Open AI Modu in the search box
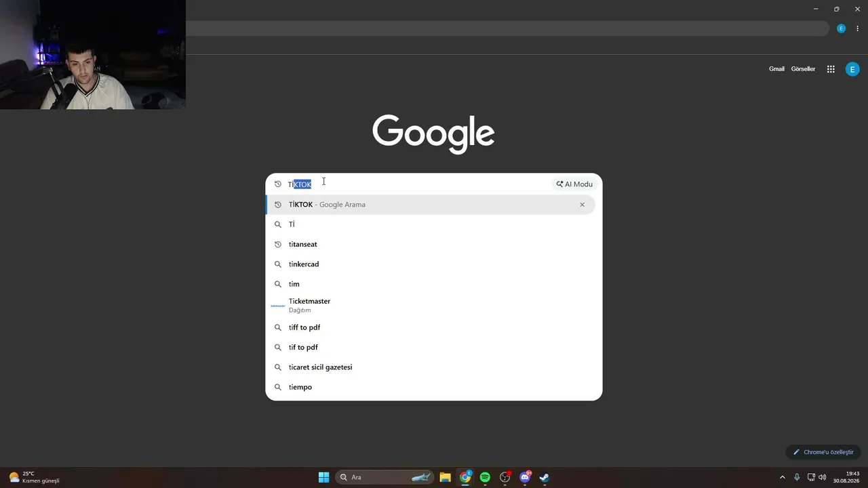This screenshot has height=488, width=868. click(x=574, y=184)
